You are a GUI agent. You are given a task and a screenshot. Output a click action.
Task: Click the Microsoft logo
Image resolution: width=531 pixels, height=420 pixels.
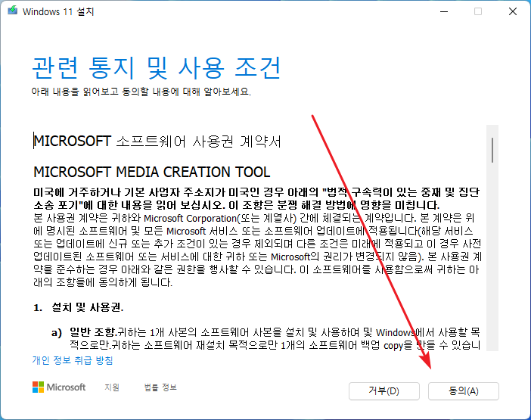tap(59, 387)
